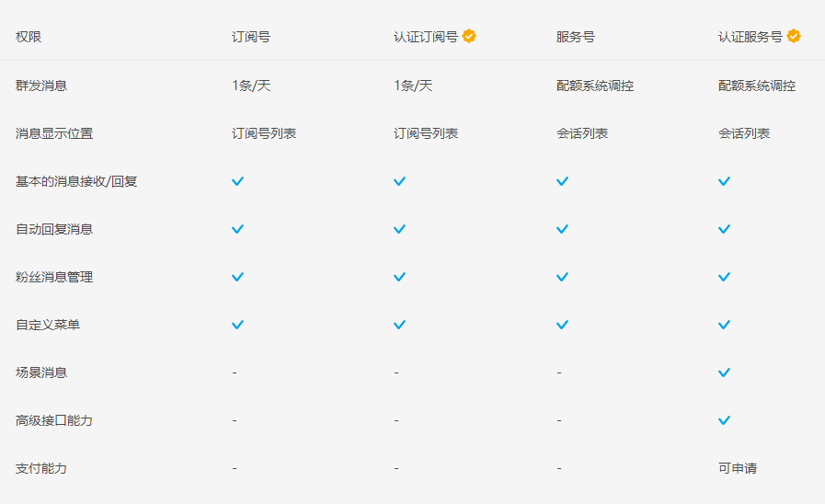This screenshot has width=825, height=504.
Task: Click the 订阅号 checkmark in 基本的消息接收/回复 row
Action: [238, 181]
